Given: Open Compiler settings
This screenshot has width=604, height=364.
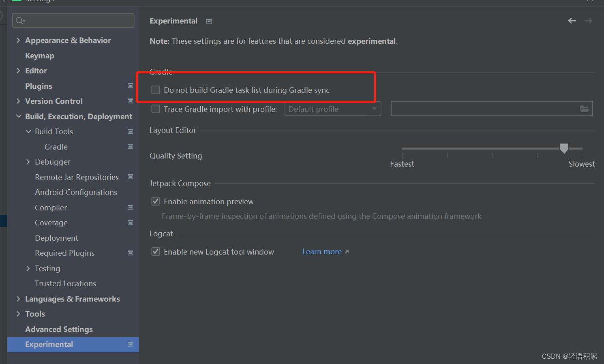Looking at the screenshot, I should click(x=51, y=208).
